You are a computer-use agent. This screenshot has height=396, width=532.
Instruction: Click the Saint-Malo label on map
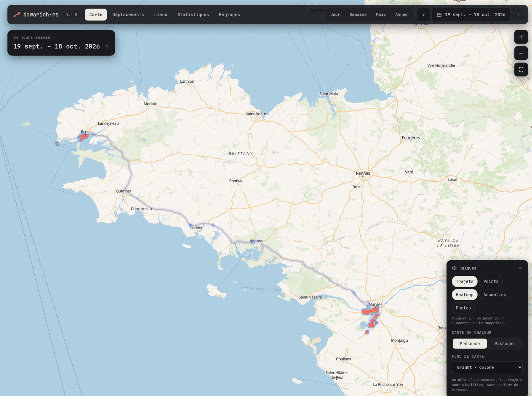[x=329, y=94]
